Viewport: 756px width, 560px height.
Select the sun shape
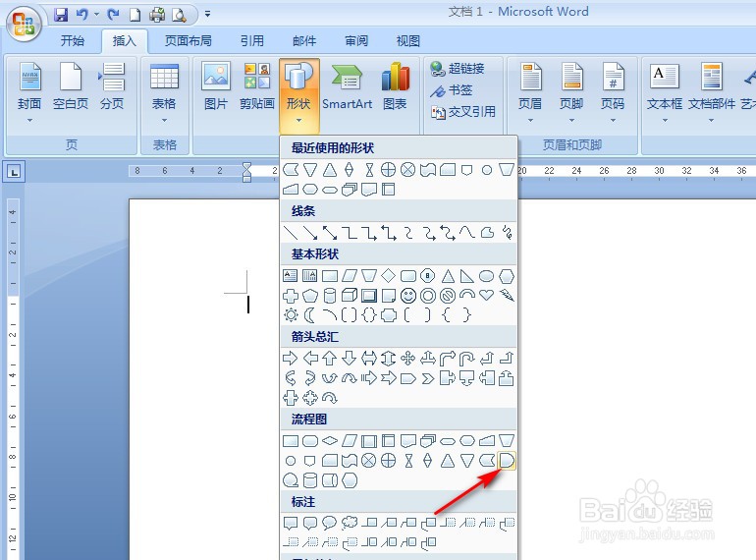point(291,315)
